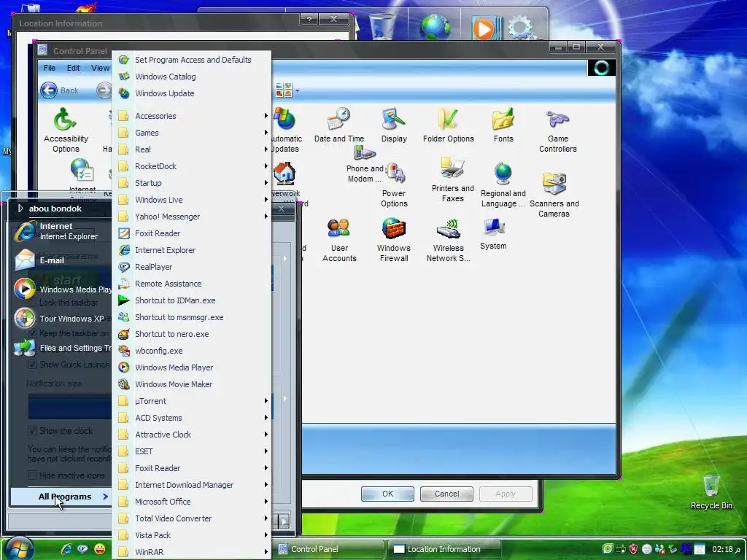Open the Printers and Faxes icon
Viewport: 747px width, 560px height.
(x=452, y=180)
